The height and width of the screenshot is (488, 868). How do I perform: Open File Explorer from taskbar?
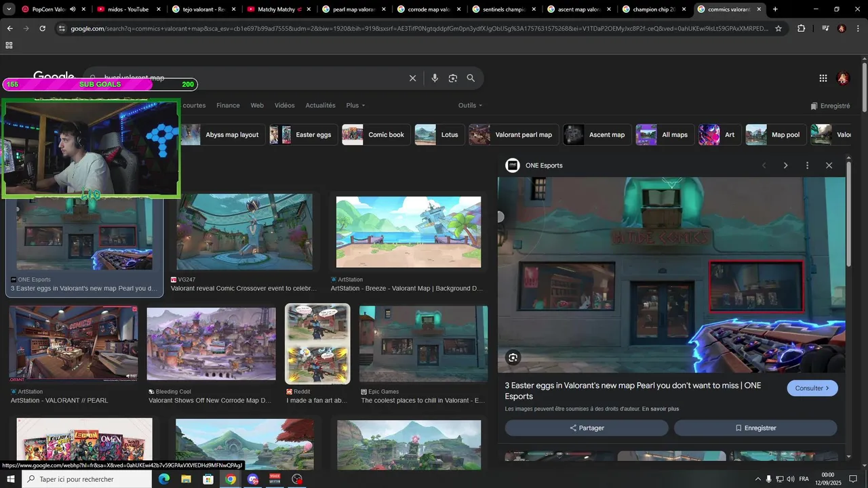186,479
